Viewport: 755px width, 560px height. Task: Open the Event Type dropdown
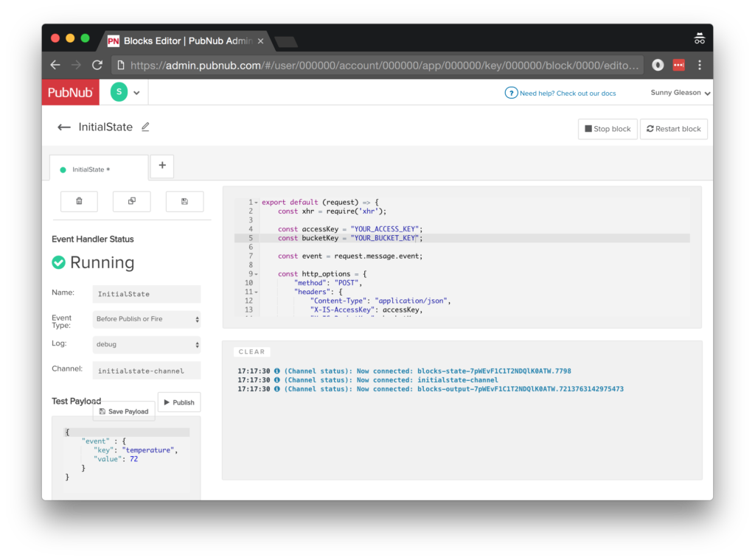point(147,319)
